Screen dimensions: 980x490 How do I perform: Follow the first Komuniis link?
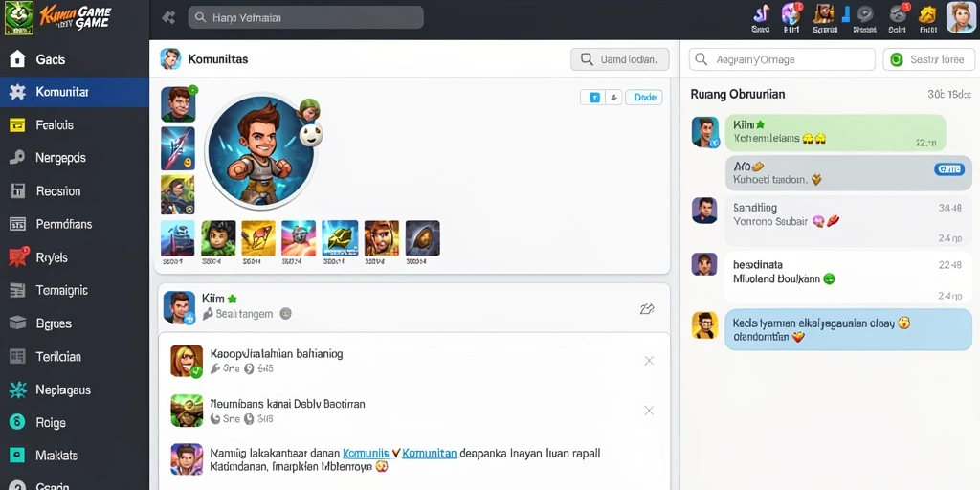pos(367,453)
